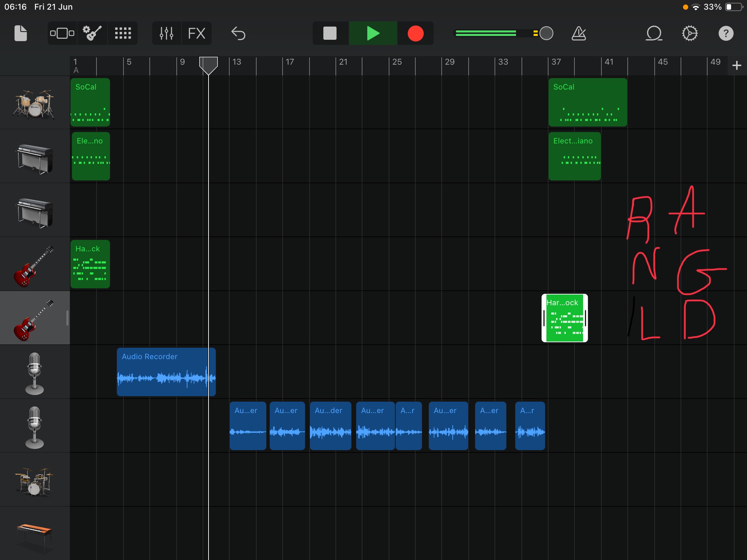747x560 pixels.
Task: Open the FX panel
Action: [x=196, y=34]
